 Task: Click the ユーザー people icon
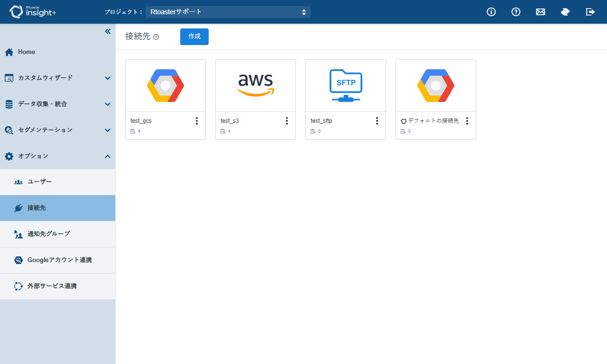click(18, 182)
